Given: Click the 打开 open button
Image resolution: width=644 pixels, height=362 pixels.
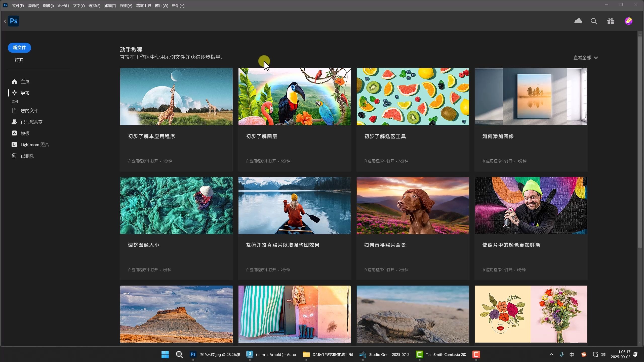Looking at the screenshot, I should pyautogui.click(x=19, y=60).
